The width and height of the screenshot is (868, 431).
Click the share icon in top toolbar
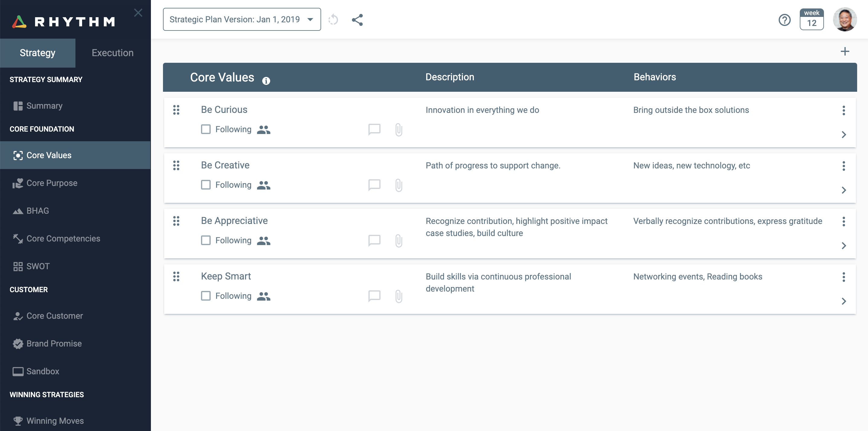tap(357, 20)
